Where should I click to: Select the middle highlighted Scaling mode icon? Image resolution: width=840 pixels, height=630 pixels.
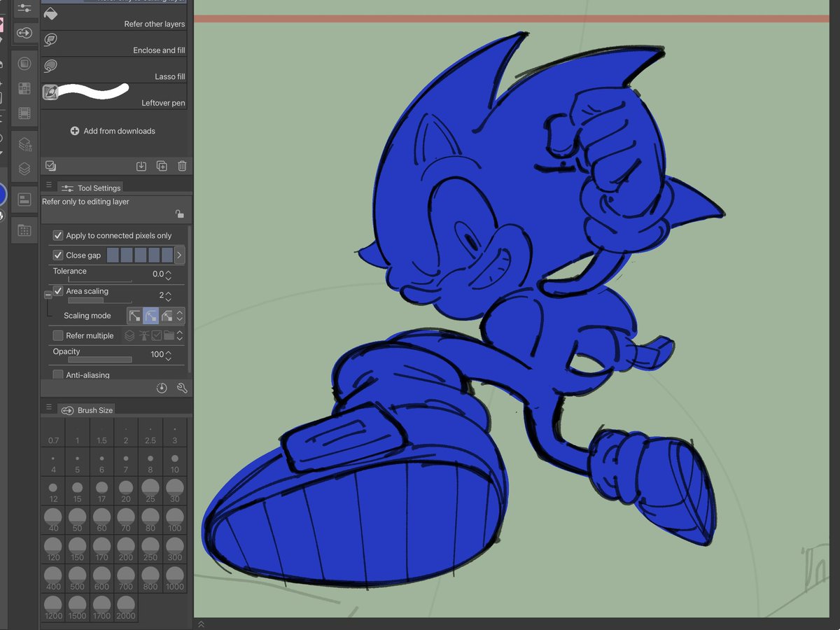pos(150,316)
